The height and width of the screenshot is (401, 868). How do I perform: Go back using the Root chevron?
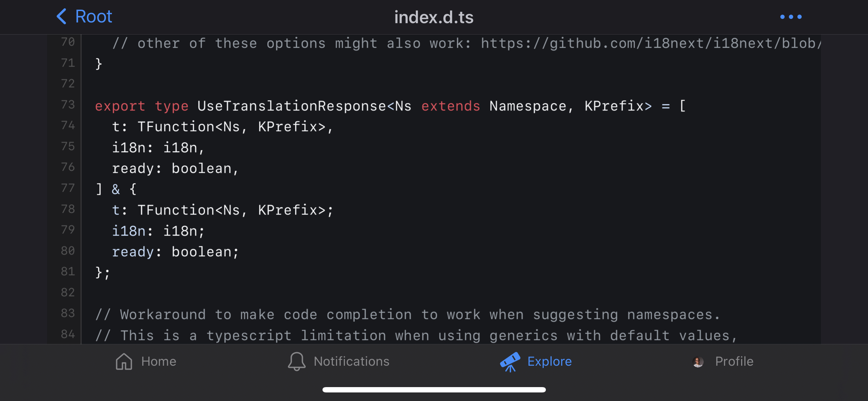(x=62, y=16)
